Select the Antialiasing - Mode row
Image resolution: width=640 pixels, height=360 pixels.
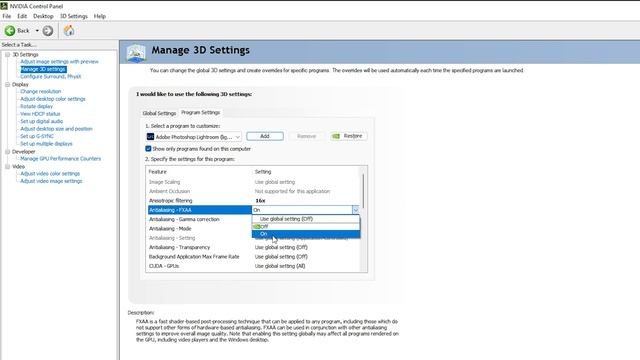[200, 229]
